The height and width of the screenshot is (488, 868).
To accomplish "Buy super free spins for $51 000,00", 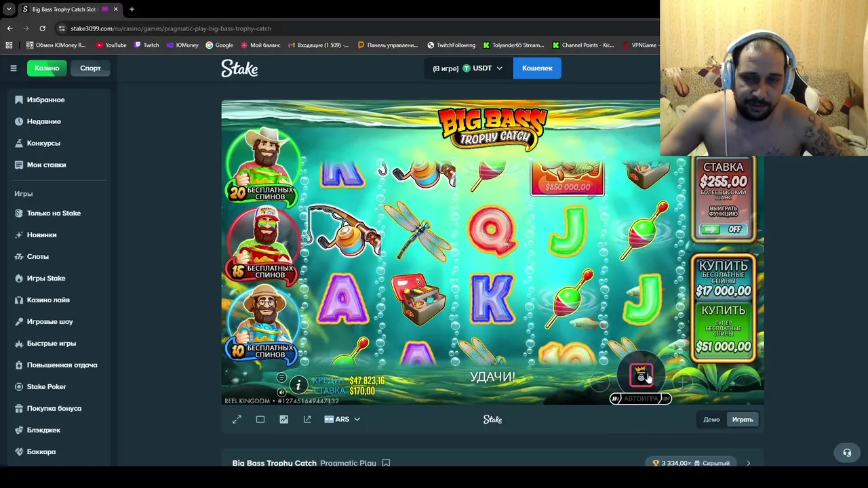I will click(x=724, y=329).
